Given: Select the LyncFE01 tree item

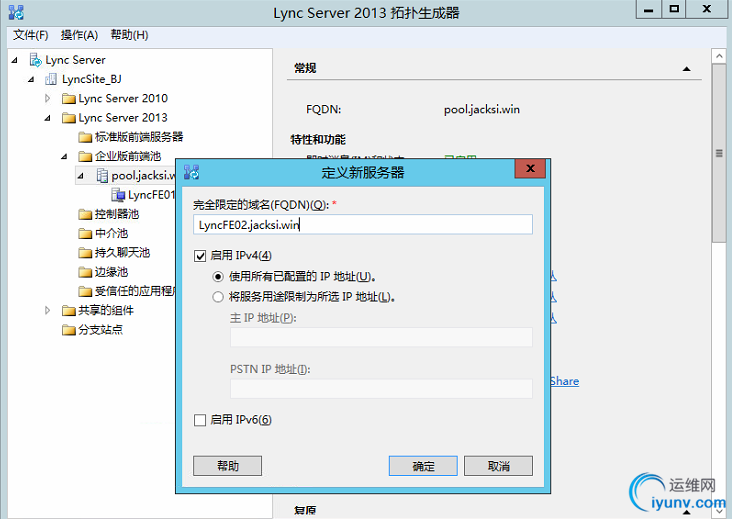Looking at the screenshot, I should (x=151, y=195).
